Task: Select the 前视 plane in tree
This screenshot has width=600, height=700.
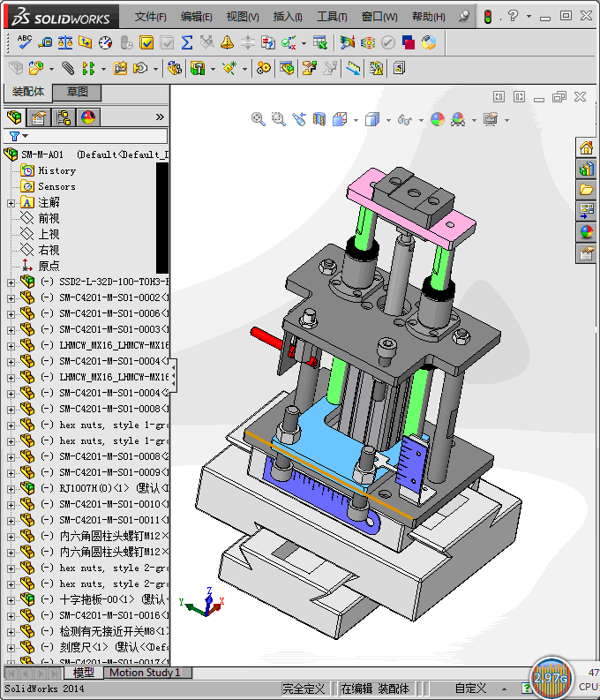Action: point(49,218)
